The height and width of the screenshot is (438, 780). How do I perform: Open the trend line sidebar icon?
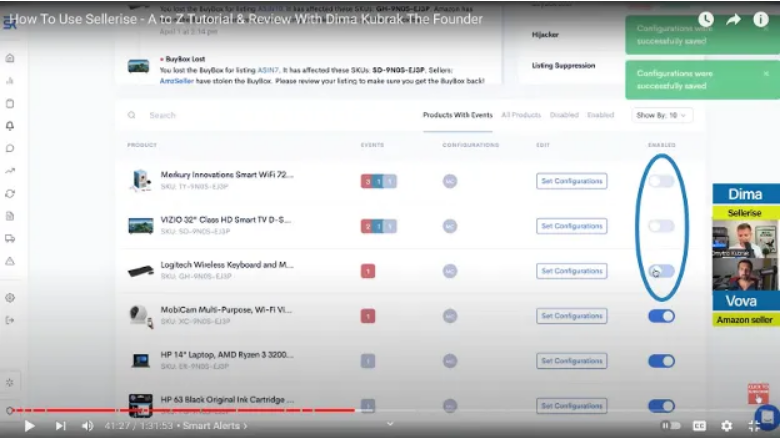[x=10, y=171]
